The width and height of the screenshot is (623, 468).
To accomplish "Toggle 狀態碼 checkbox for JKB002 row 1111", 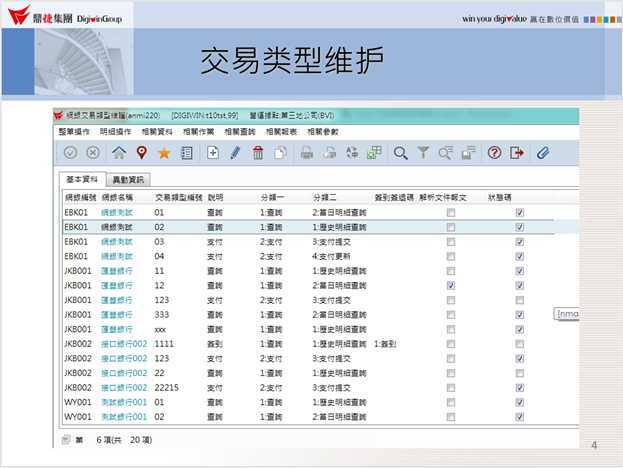I will tap(519, 343).
